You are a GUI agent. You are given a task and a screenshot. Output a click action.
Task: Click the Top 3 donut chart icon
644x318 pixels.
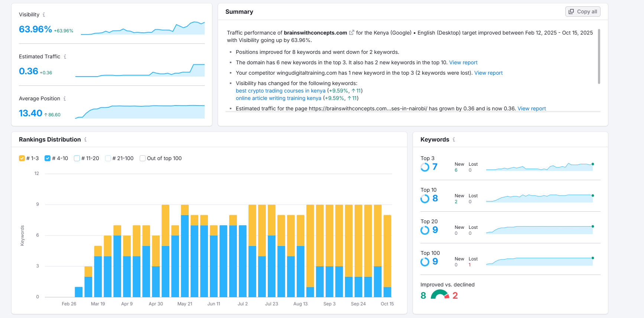(x=425, y=167)
